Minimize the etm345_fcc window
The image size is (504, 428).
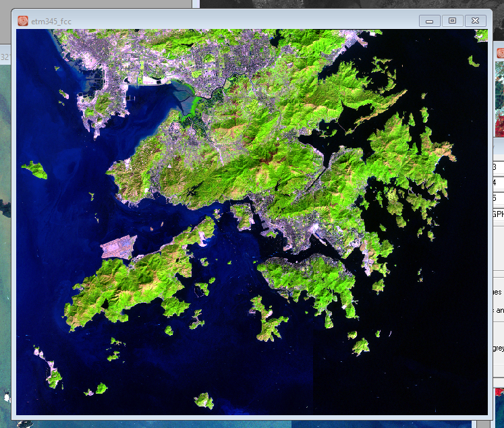click(x=429, y=21)
